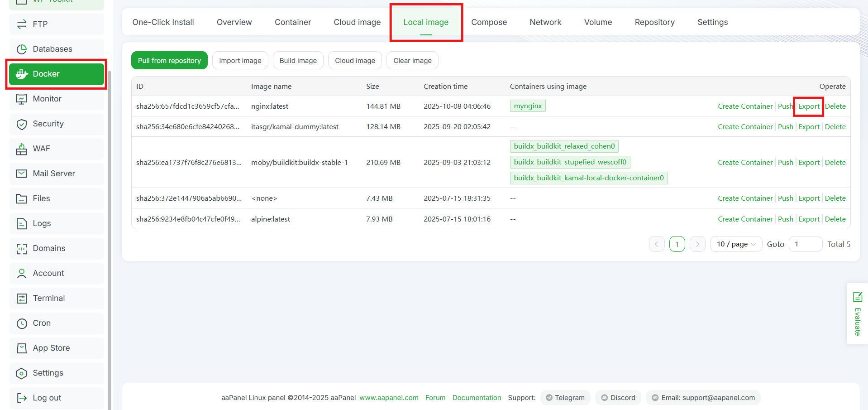Click Cloud image button below tabs

[355, 60]
